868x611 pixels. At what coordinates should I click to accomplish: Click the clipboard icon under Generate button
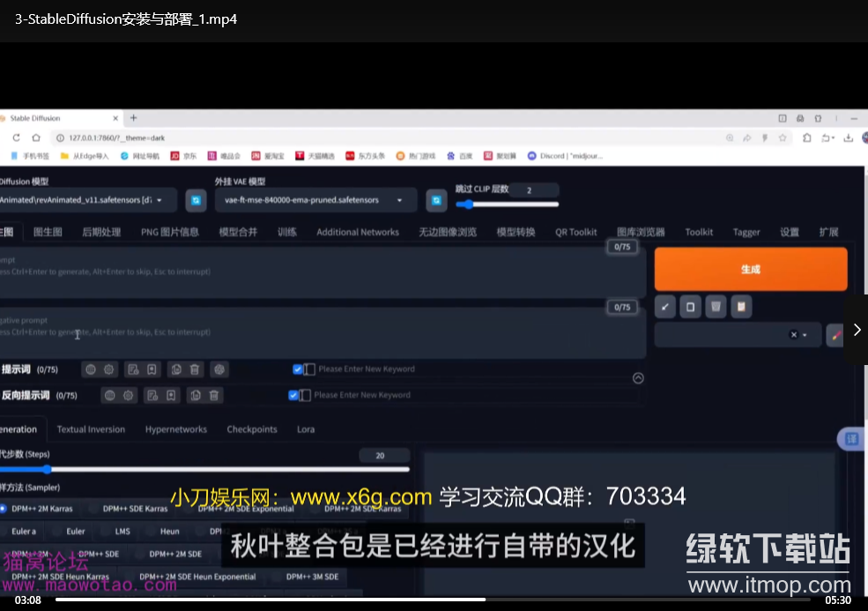point(741,307)
